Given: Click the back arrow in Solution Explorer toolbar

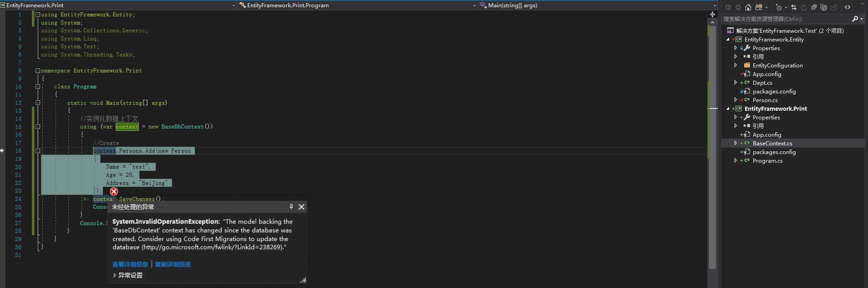Looking at the screenshot, I should pyautogui.click(x=728, y=7).
